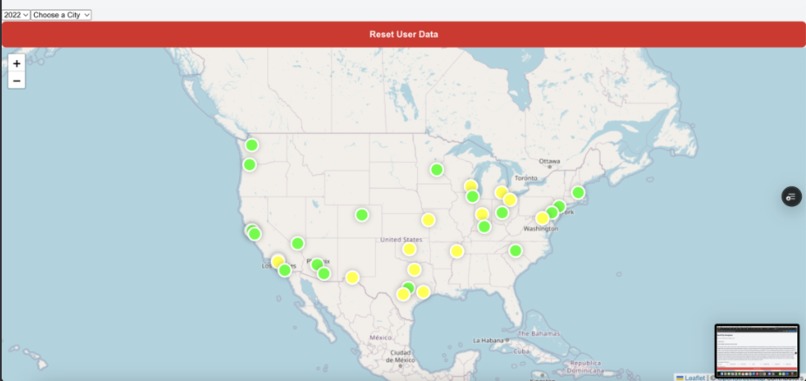Zoom in with the map plus button

pos(16,63)
